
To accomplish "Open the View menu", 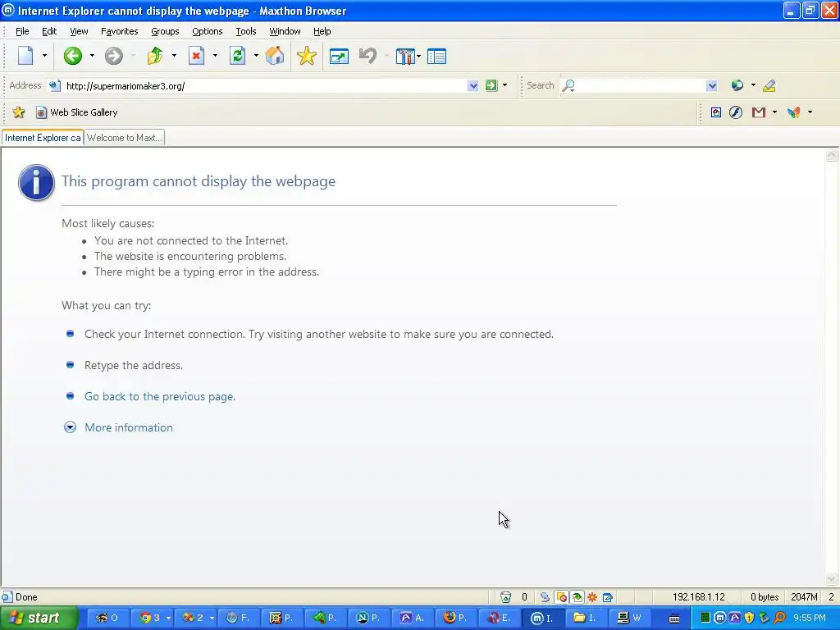I will [79, 31].
